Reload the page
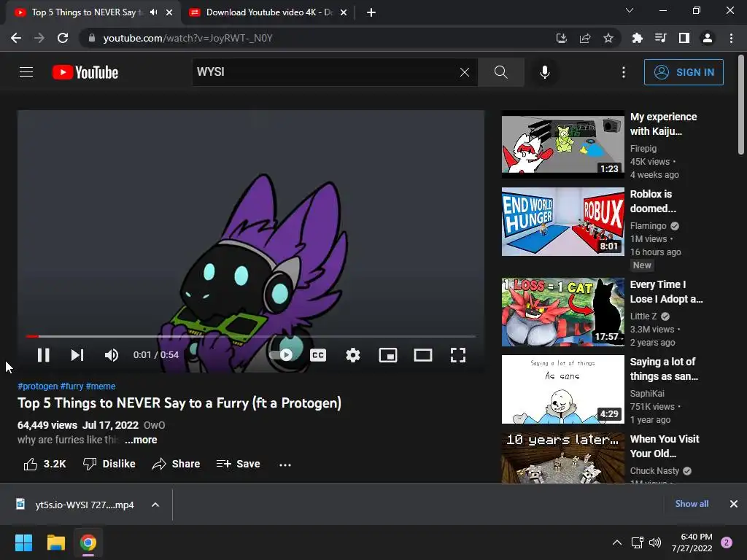This screenshot has width=747, height=560. click(63, 38)
